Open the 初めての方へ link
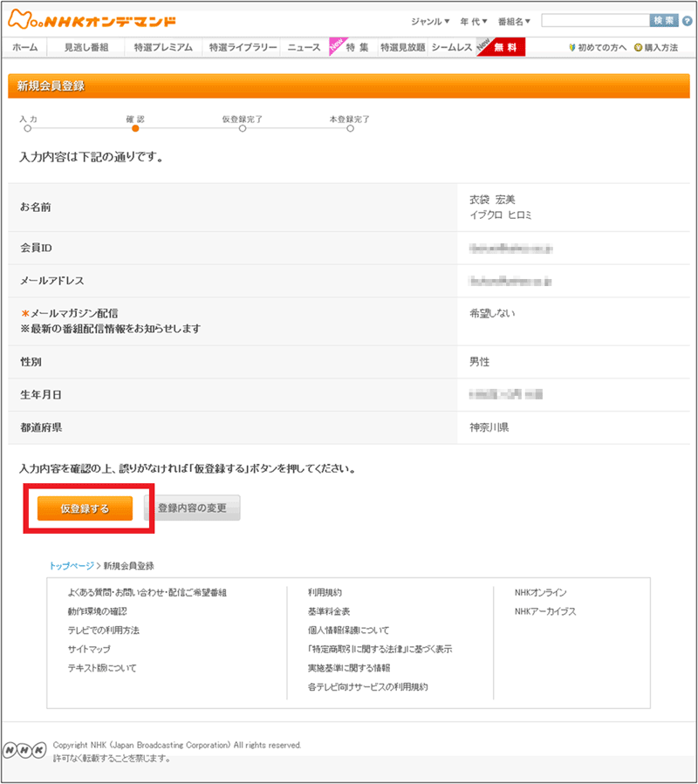 point(598,47)
